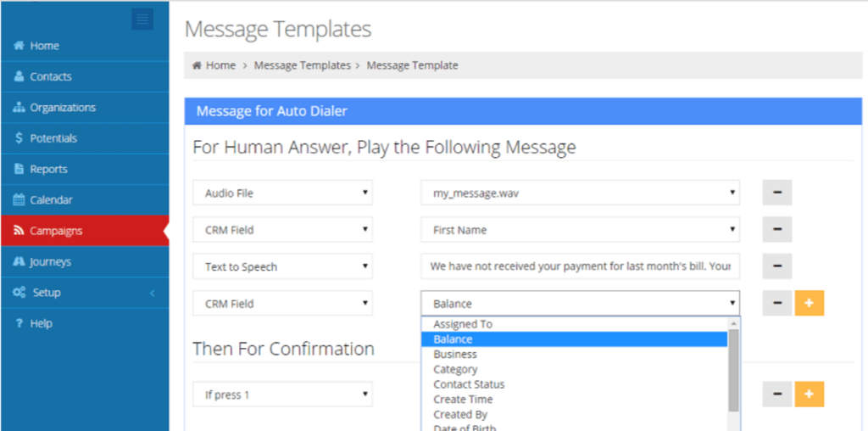Screen dimensions: 868x431
Task: Open the First Name field dropdown
Action: (580, 229)
